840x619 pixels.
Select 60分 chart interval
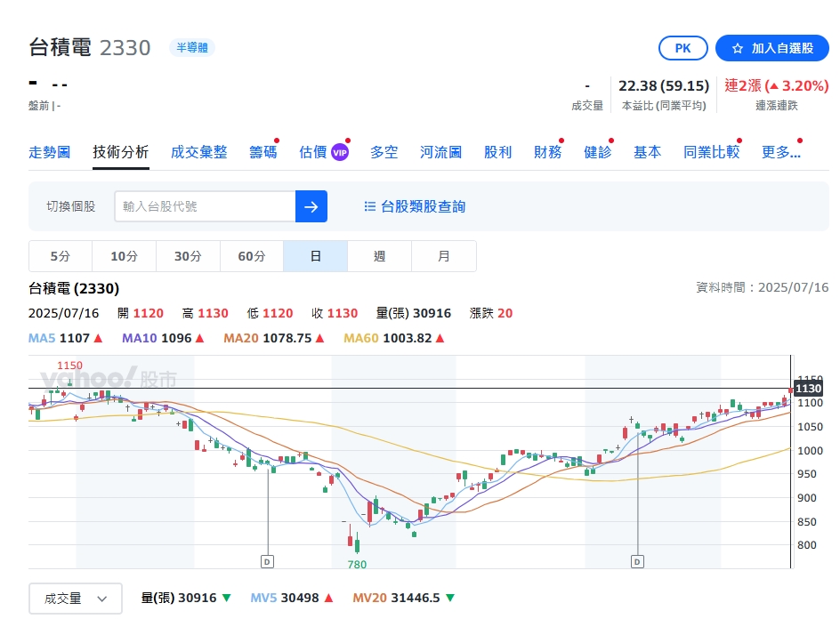252,256
